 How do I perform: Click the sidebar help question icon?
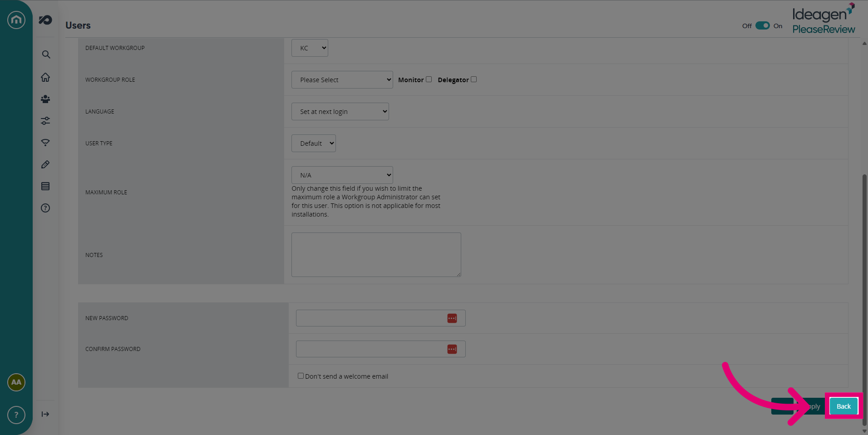click(45, 208)
